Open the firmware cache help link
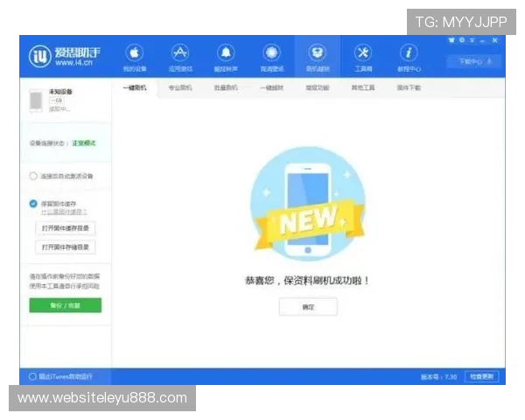This screenshot has height=420, width=525. coord(64,212)
